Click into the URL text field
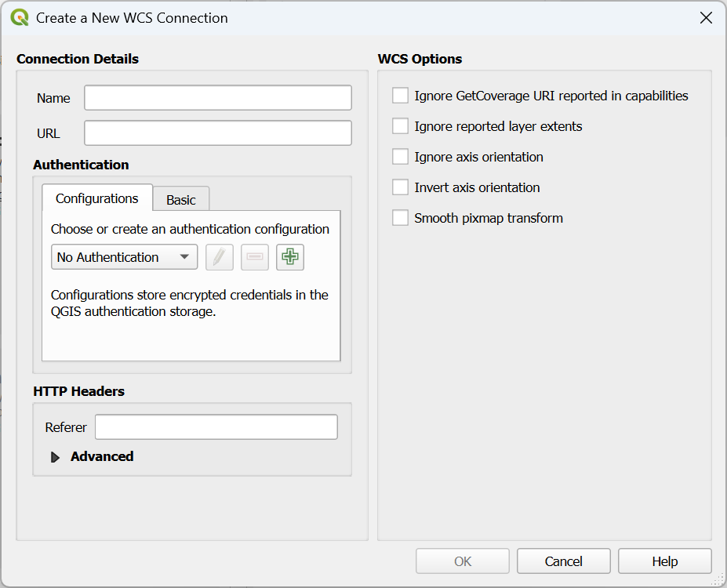The height and width of the screenshot is (588, 727). click(218, 133)
